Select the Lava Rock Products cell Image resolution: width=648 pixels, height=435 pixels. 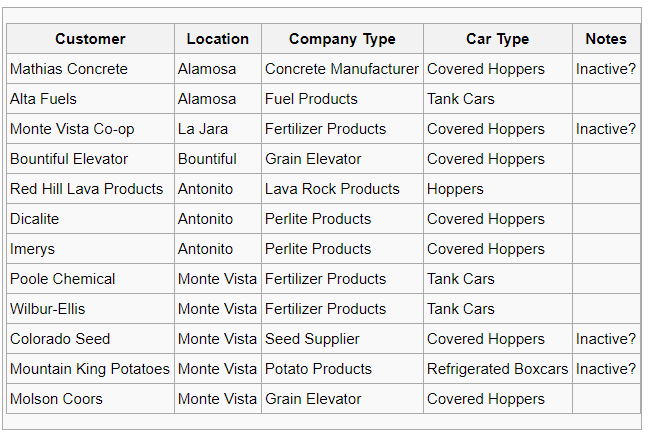coord(342,189)
